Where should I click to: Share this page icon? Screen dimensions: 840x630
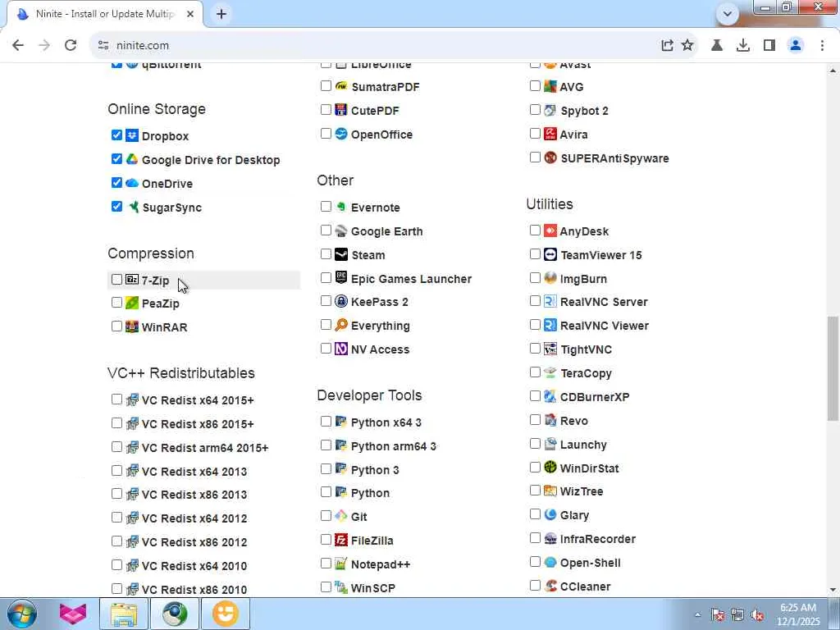point(667,46)
